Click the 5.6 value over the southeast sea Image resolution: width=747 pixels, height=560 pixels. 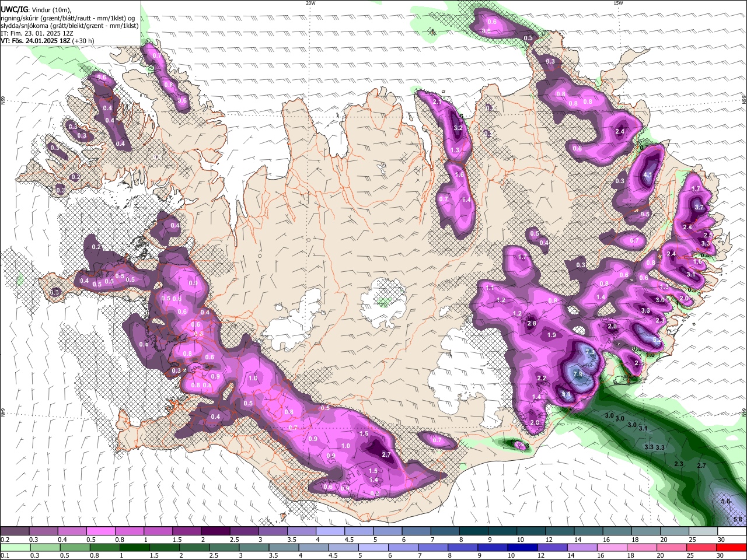pyautogui.click(x=726, y=502)
